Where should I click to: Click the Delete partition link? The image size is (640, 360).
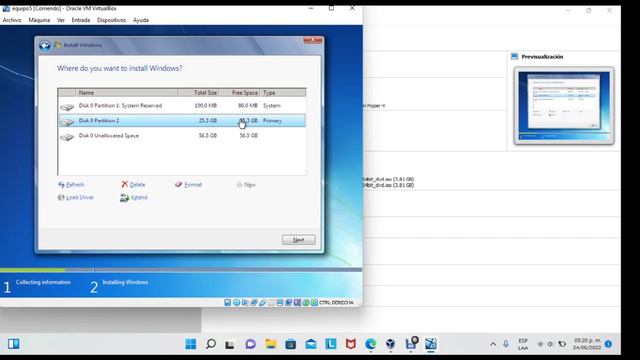[137, 185]
